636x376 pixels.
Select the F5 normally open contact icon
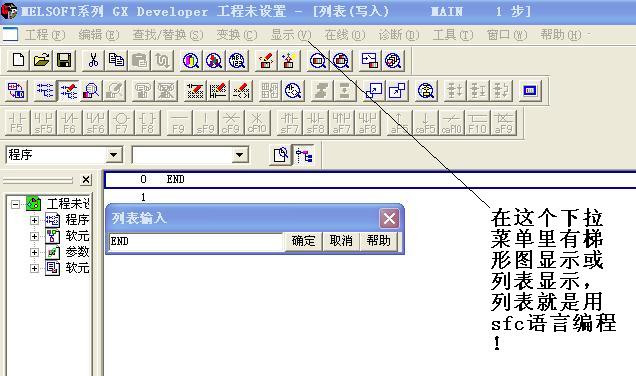pyautogui.click(x=17, y=122)
